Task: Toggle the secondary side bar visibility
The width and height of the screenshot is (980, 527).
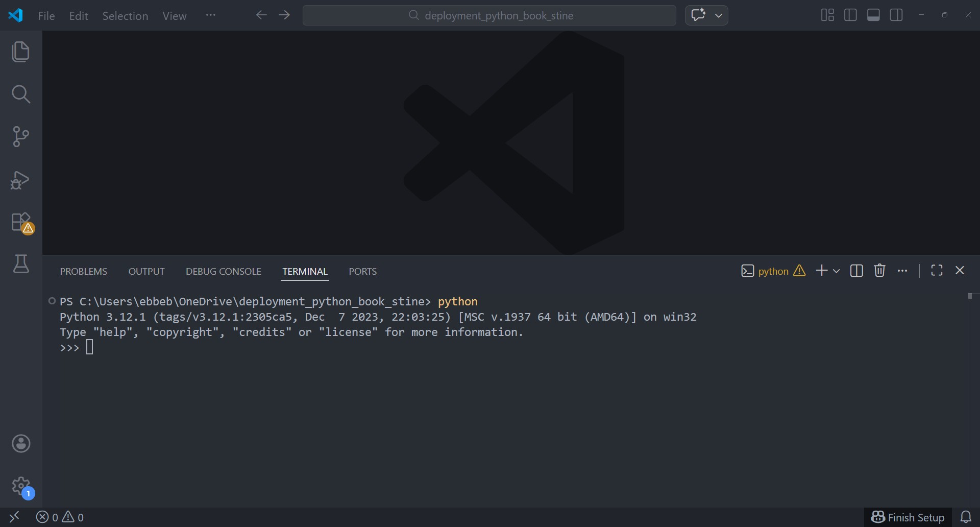Action: point(896,15)
